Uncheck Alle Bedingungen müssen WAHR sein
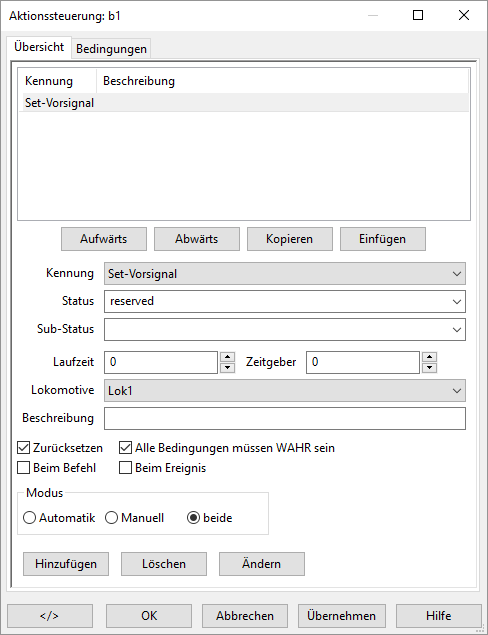 (126, 448)
